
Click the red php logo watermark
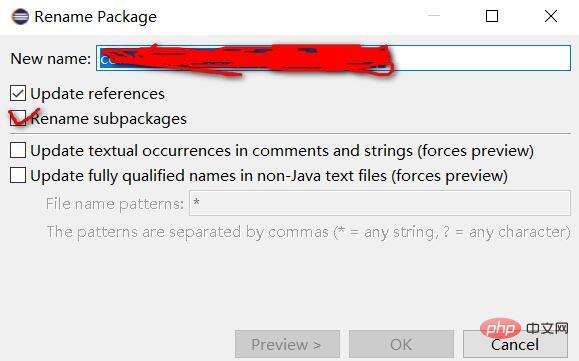(x=501, y=328)
